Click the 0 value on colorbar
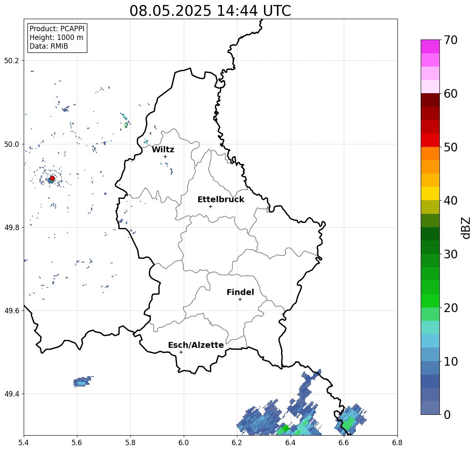 (447, 414)
